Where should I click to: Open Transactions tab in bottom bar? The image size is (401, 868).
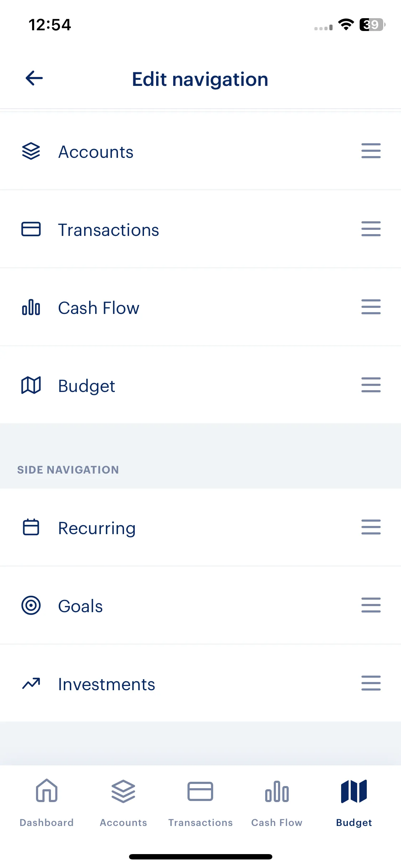pyautogui.click(x=200, y=802)
